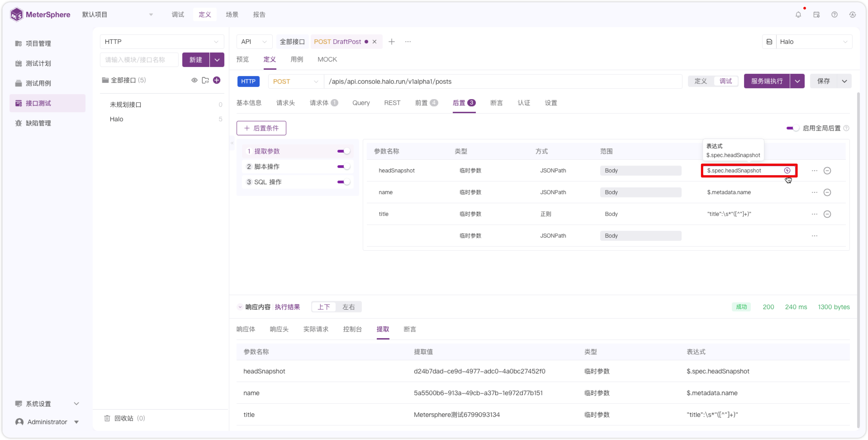Open the POST method dropdown
Image resolution: width=868 pixels, height=440 pixels.
296,81
